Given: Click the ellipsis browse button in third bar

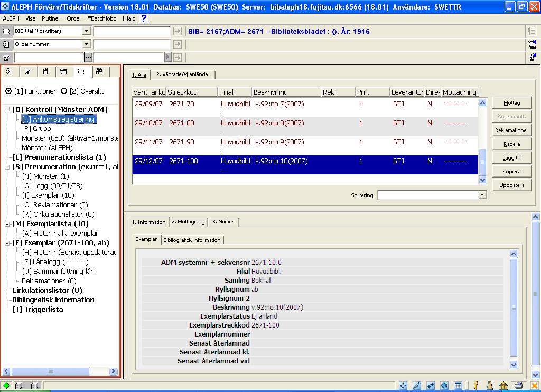Looking at the screenshot, I should pyautogui.click(x=88, y=57).
